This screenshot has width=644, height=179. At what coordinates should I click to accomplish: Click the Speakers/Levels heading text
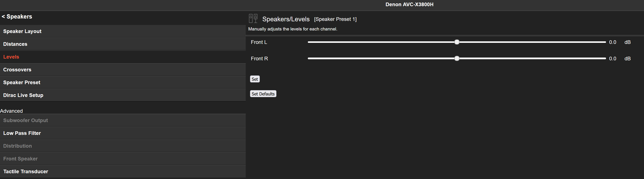click(x=286, y=19)
